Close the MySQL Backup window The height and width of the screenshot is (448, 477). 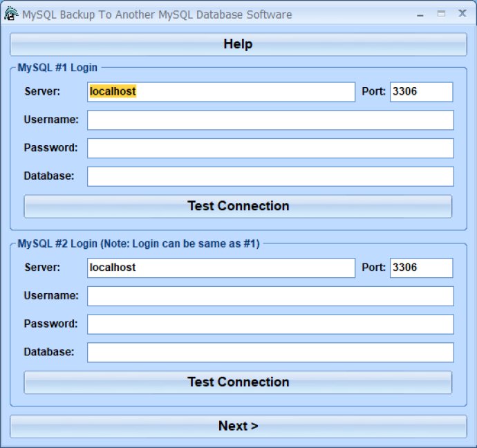click(x=462, y=13)
